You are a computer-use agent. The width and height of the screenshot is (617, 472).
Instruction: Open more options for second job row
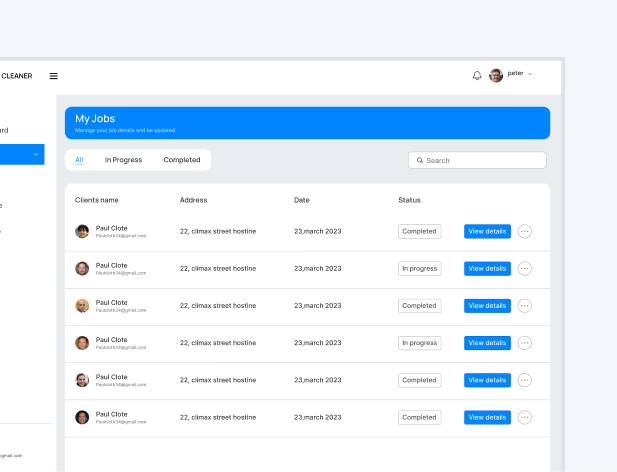[x=525, y=268]
